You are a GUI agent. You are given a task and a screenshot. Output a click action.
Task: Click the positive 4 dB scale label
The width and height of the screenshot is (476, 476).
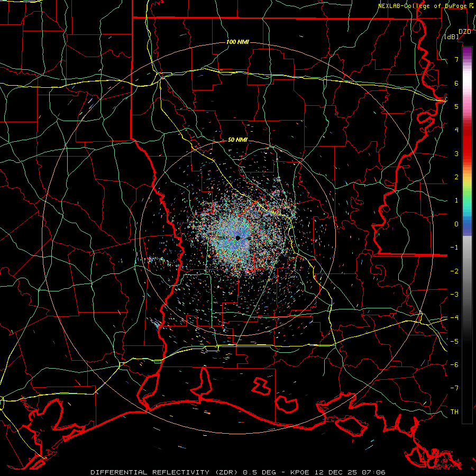click(456, 130)
